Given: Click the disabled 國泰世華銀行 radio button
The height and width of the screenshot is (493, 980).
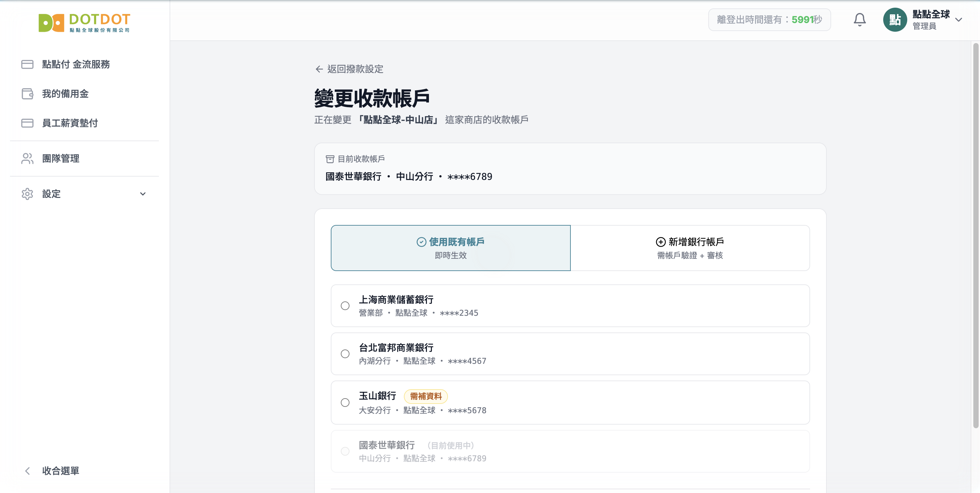Looking at the screenshot, I should tap(345, 451).
